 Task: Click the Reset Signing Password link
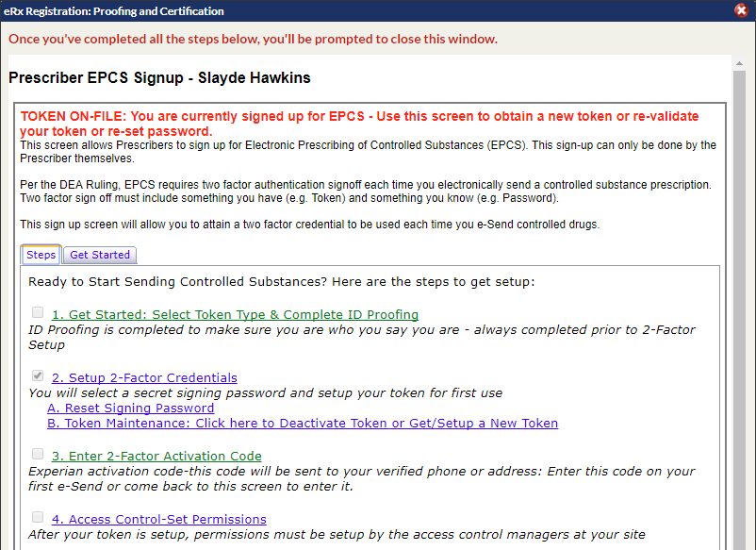(x=130, y=408)
